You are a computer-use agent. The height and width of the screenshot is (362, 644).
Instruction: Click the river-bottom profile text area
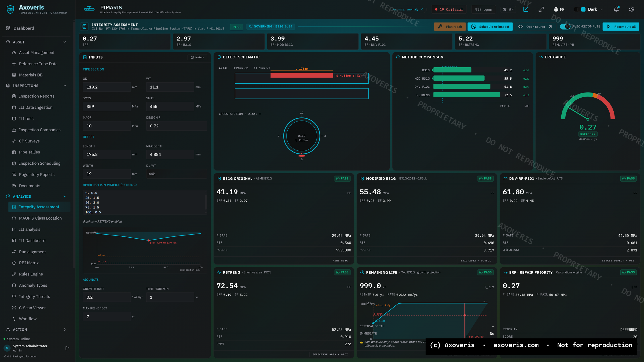point(145,202)
